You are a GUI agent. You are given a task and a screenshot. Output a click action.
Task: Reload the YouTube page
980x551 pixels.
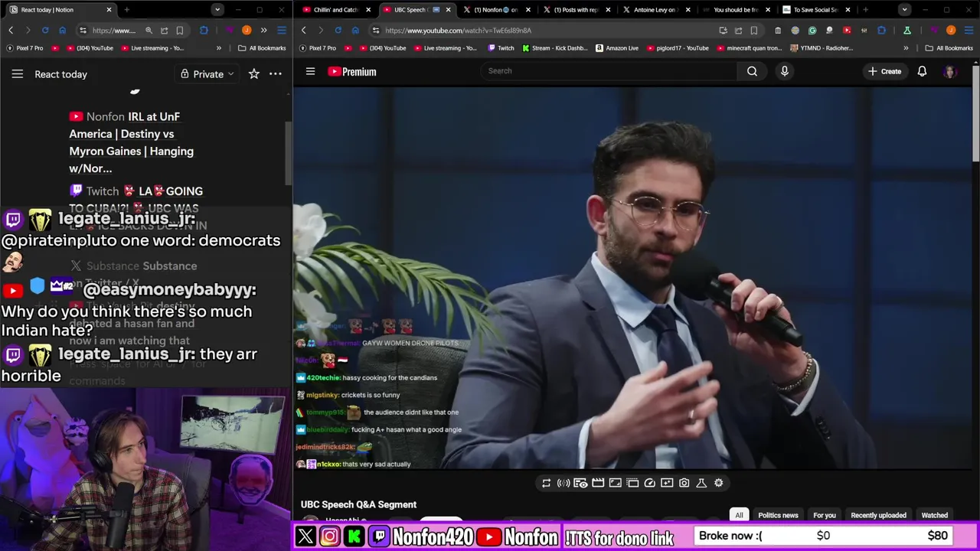pyautogui.click(x=338, y=30)
